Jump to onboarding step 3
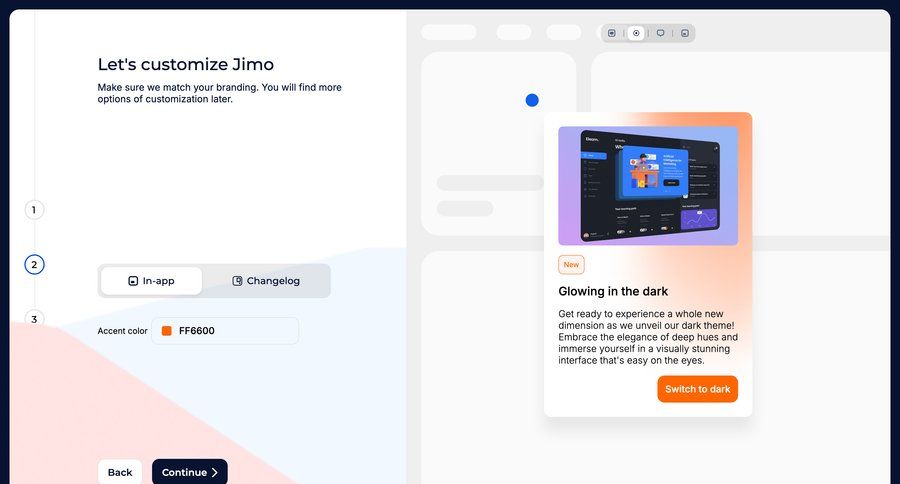The height and width of the screenshot is (484, 900). [x=34, y=319]
